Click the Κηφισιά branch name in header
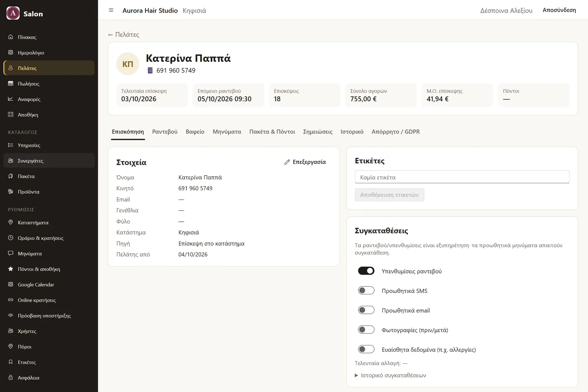 pyautogui.click(x=194, y=11)
